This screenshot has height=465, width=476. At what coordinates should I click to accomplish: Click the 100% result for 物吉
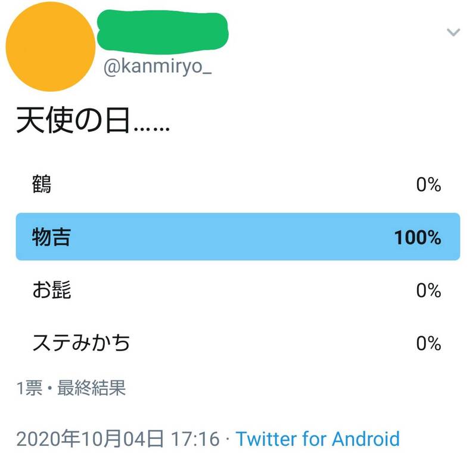(417, 238)
